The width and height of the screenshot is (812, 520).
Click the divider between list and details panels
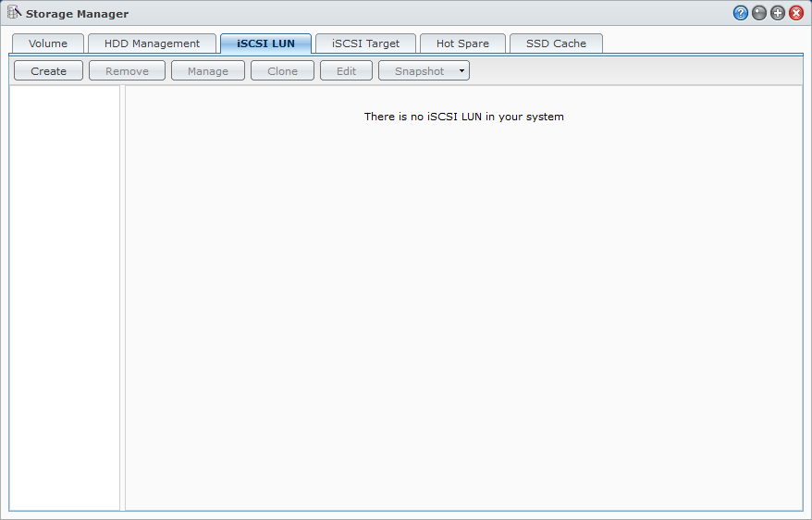click(x=123, y=296)
